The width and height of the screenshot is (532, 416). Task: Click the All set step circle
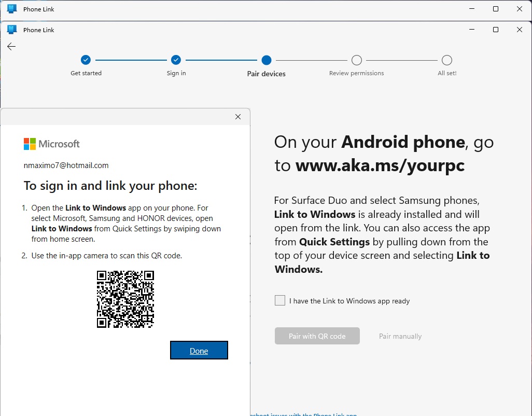[x=446, y=60]
